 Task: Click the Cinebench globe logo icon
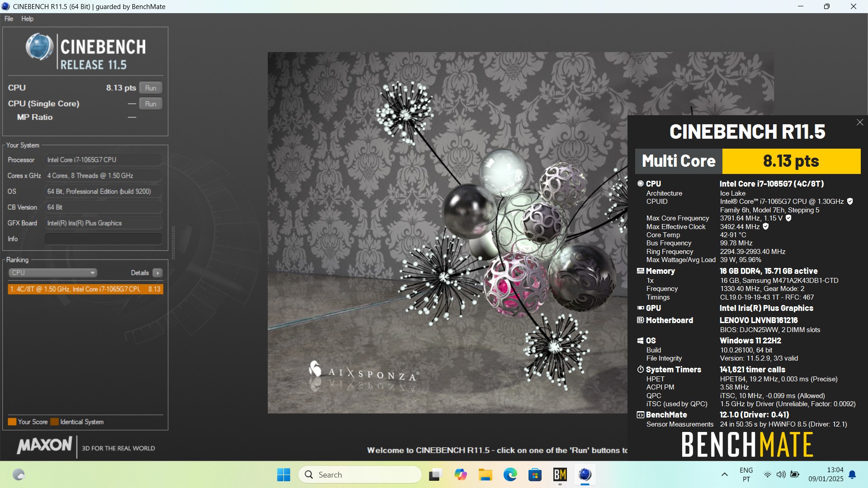coord(39,47)
